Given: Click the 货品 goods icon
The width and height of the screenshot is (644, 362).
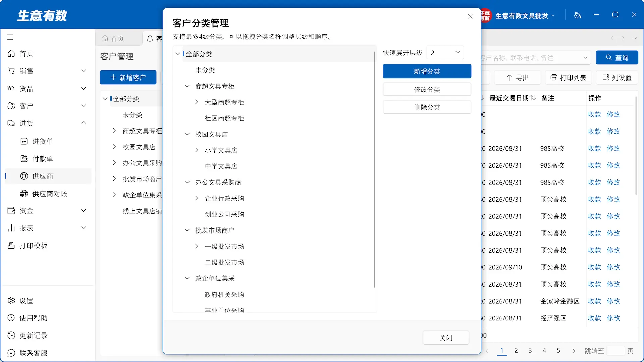Looking at the screenshot, I should pyautogui.click(x=11, y=88).
